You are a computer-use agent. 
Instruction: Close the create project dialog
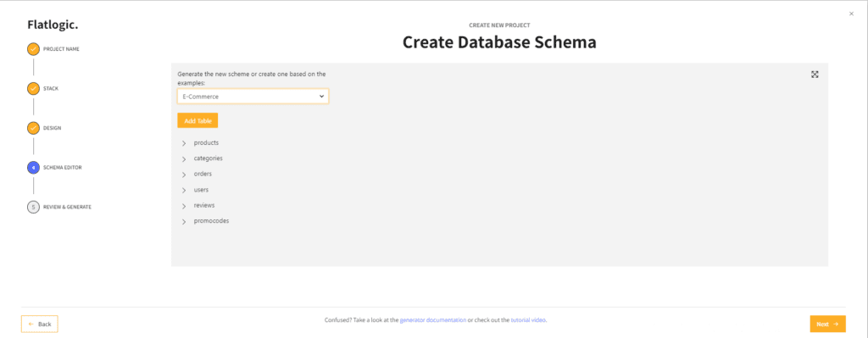click(x=851, y=14)
